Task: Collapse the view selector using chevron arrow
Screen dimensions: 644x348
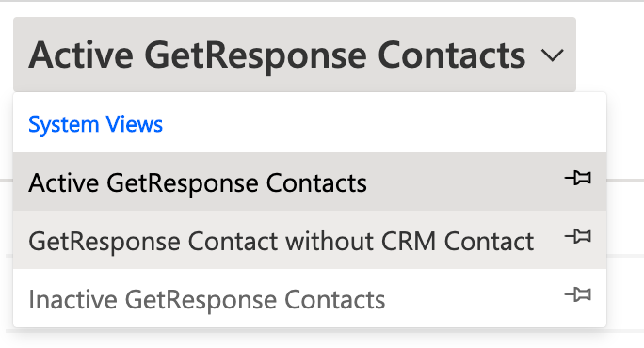Action: 552,55
